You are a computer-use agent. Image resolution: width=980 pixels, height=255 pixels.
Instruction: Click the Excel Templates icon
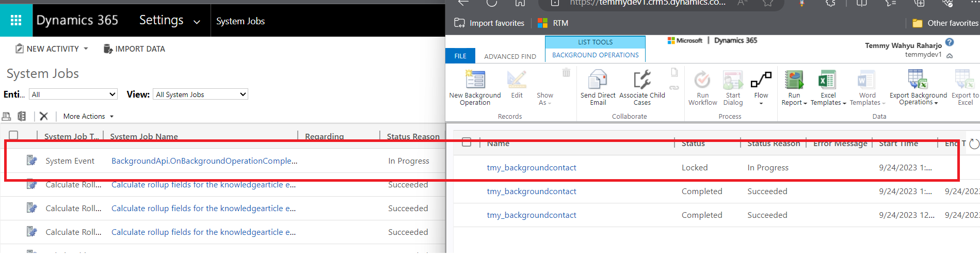tap(828, 80)
